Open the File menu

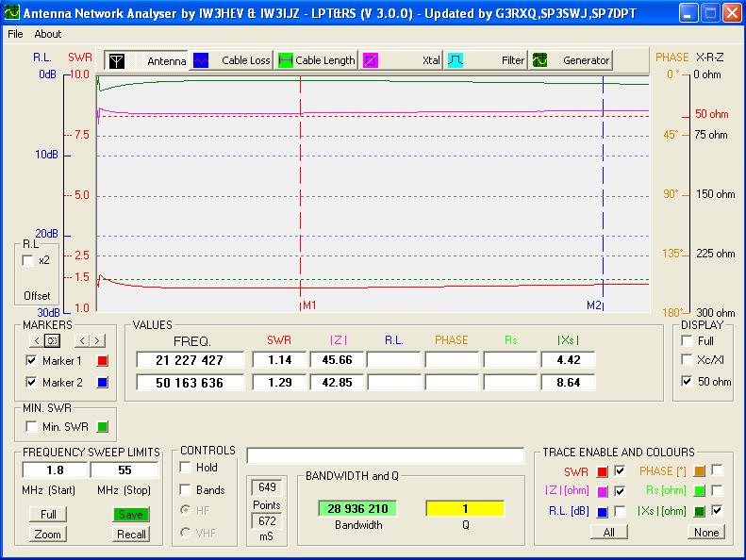15,34
